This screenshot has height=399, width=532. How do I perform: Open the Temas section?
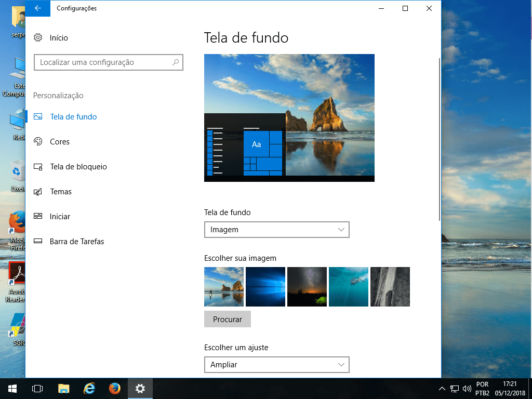(x=61, y=192)
